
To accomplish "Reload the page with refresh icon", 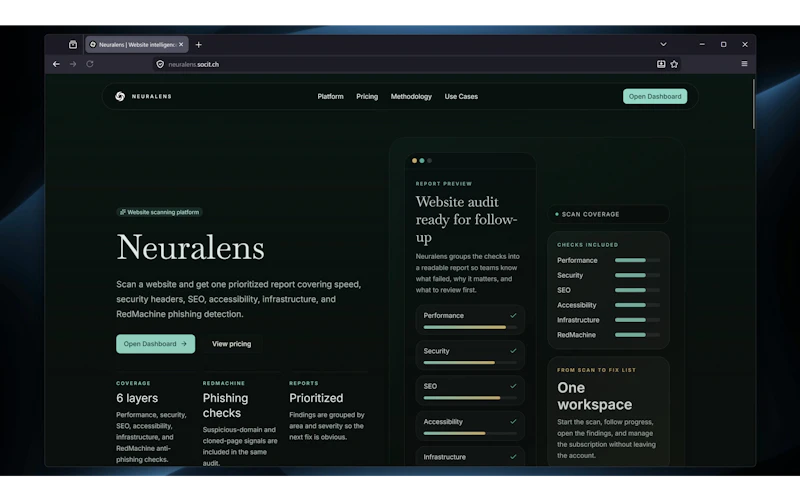I will point(90,64).
